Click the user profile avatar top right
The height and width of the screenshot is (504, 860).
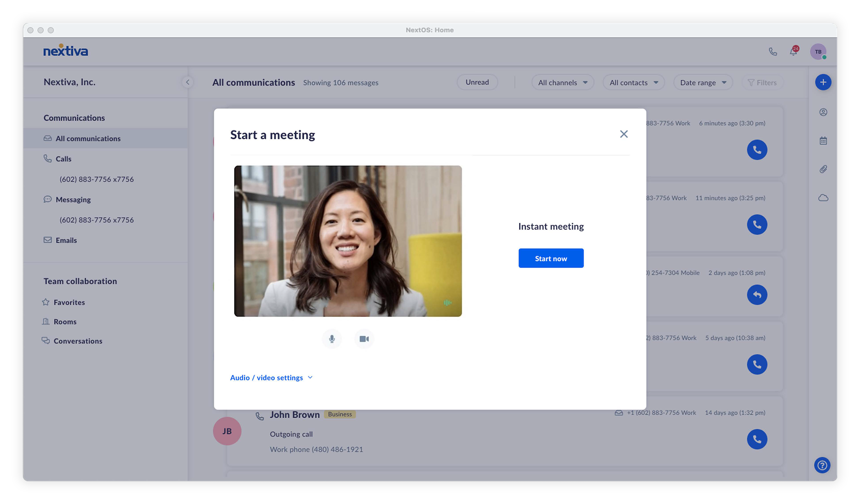click(818, 51)
